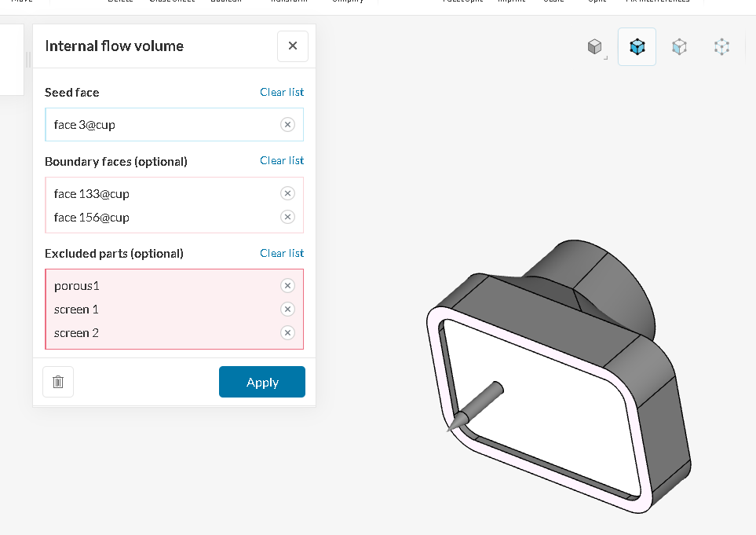
Task: Toggle the volume selection mode
Action: 637,47
